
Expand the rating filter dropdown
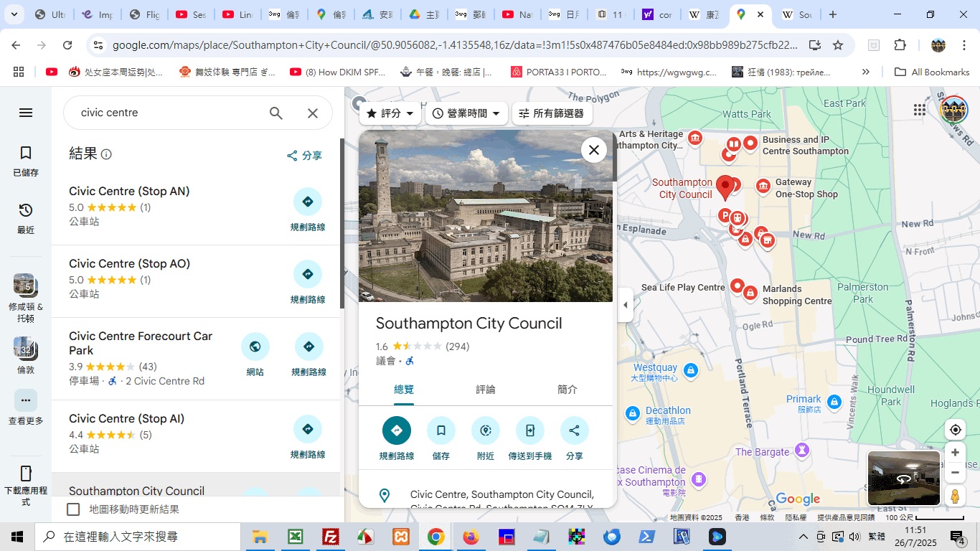(x=390, y=113)
